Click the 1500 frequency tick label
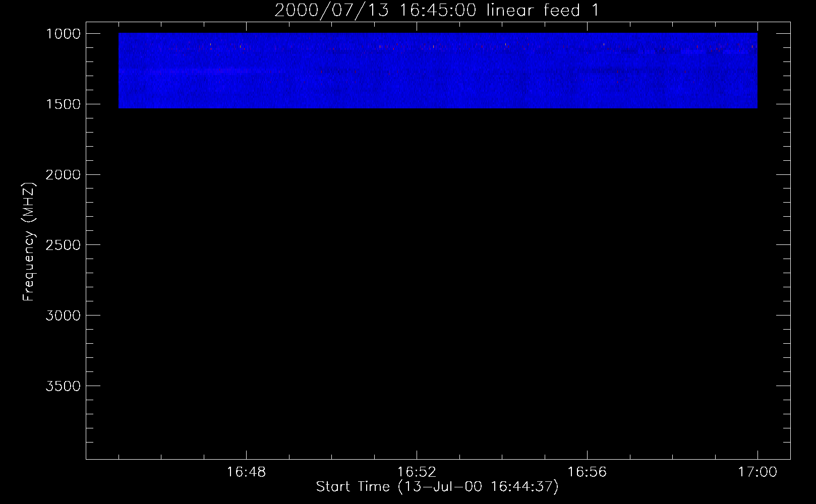This screenshot has width=816, height=504. click(64, 104)
